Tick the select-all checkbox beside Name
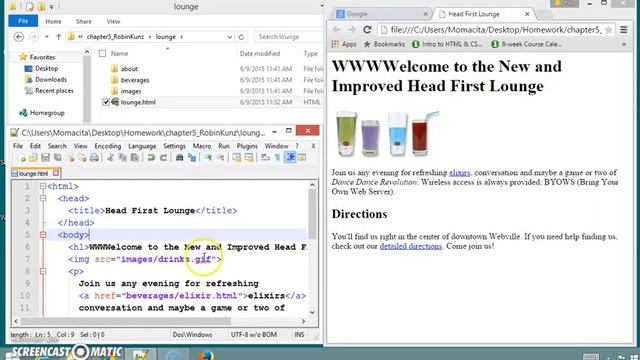640x360 pixels. 102,53
